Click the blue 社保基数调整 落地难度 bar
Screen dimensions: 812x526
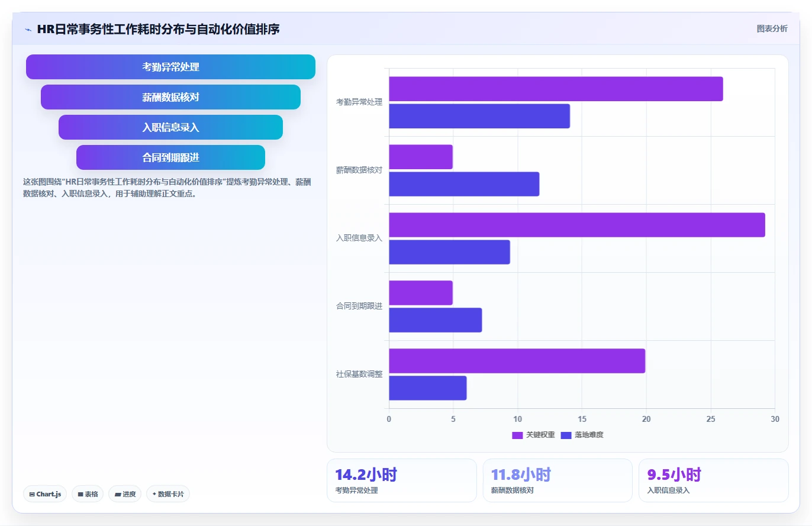pyautogui.click(x=428, y=388)
